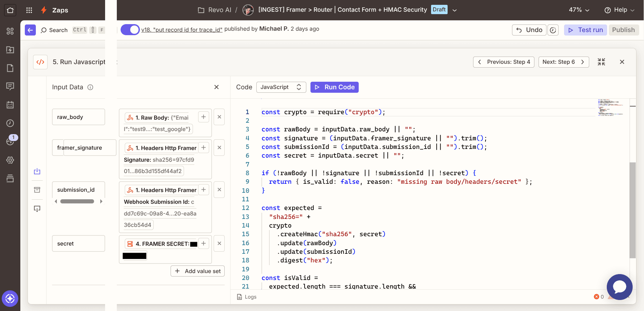Add a value to the Raw Body field
The height and width of the screenshot is (311, 644).
204,117
